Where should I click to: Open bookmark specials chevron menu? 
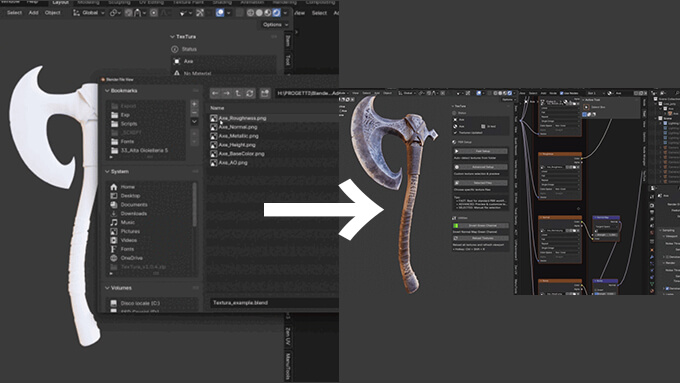pyautogui.click(x=194, y=122)
